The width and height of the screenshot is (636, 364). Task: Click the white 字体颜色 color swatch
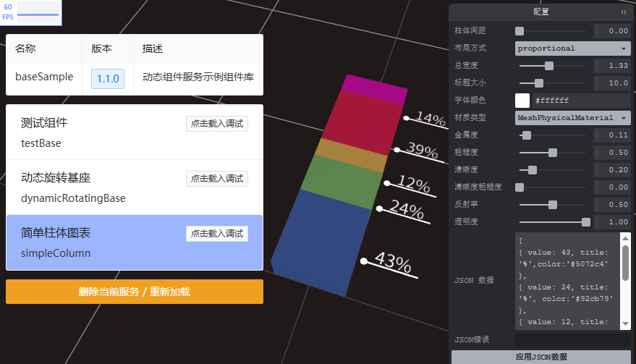point(522,100)
